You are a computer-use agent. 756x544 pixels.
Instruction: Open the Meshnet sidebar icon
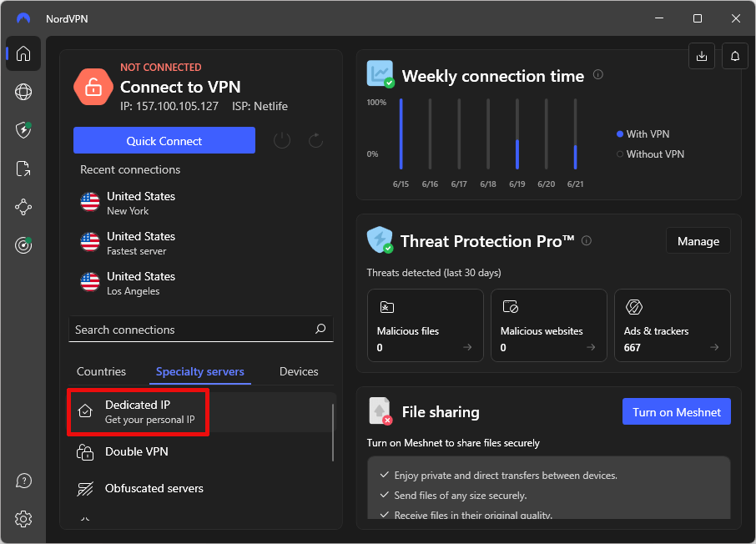pos(23,208)
